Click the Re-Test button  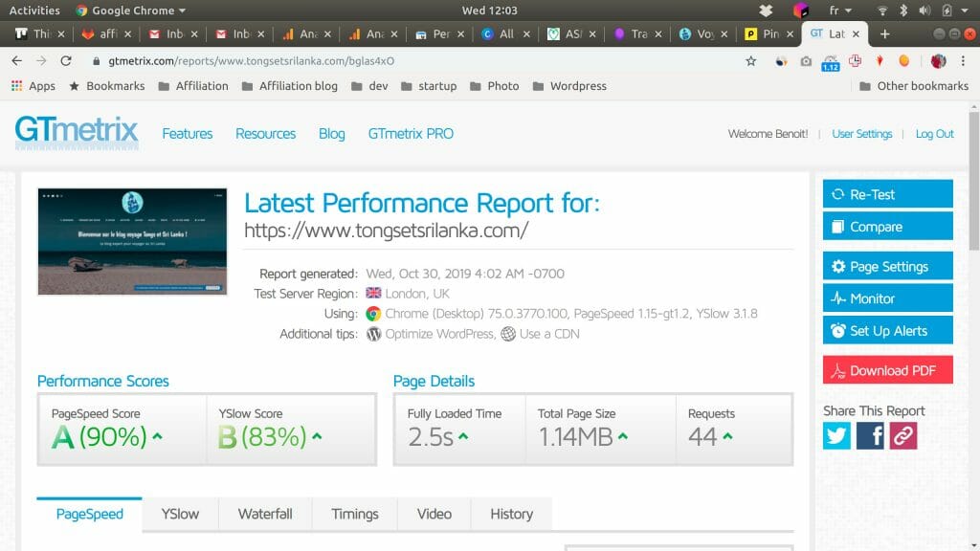pos(887,194)
